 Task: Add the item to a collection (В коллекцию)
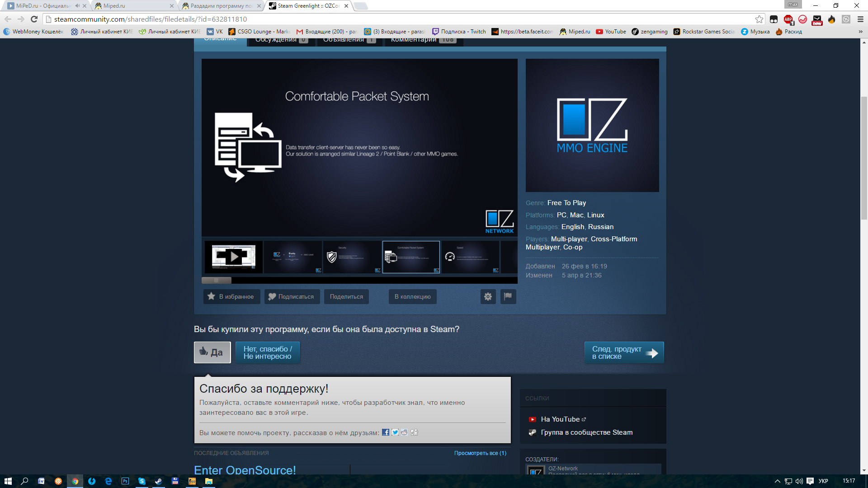[x=412, y=297]
